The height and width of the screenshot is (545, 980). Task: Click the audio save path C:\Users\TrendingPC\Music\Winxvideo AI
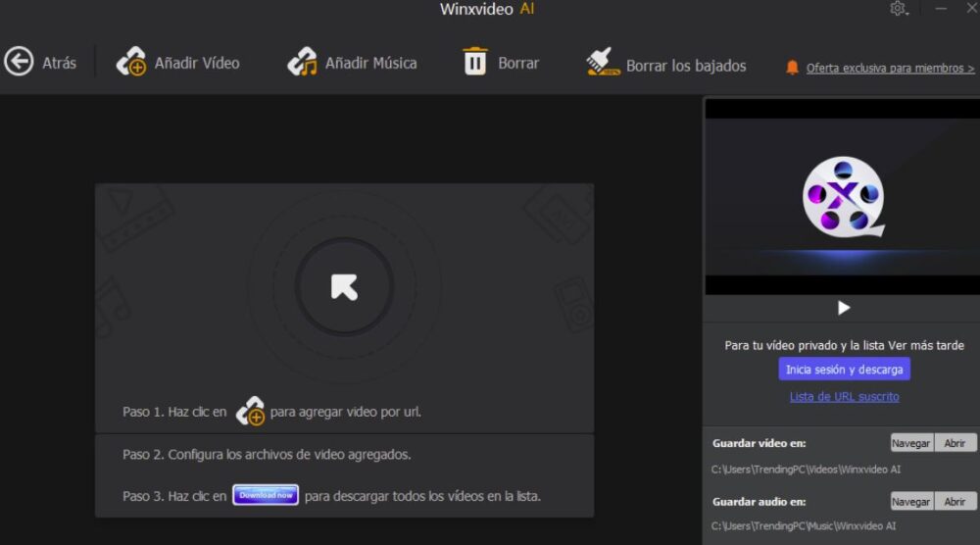click(804, 526)
